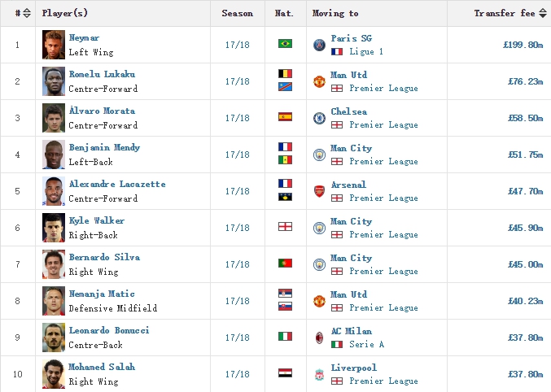The height and width of the screenshot is (392, 551).
Task: Open Romelu Lukaku's player profile
Action: (x=102, y=74)
